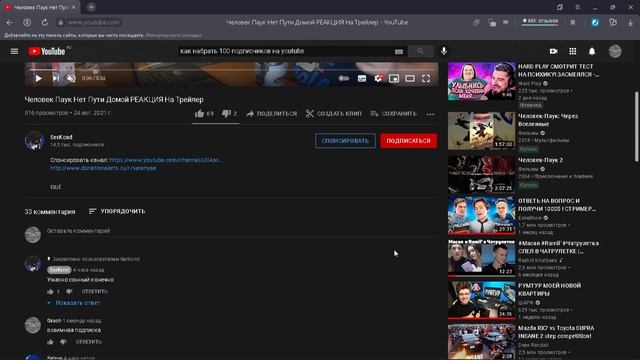This screenshot has width=640, height=360.
Task: Like the 'взаимная подписка' comment
Action: pos(51,342)
